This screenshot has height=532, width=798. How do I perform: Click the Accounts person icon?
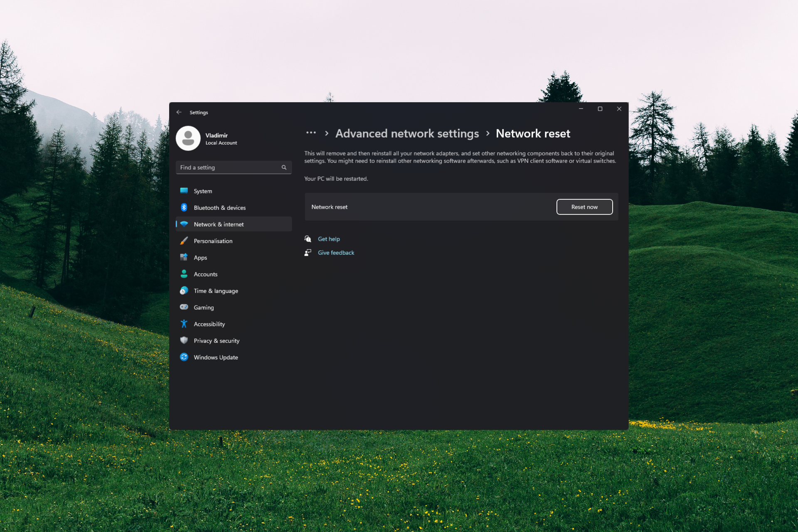pos(184,274)
